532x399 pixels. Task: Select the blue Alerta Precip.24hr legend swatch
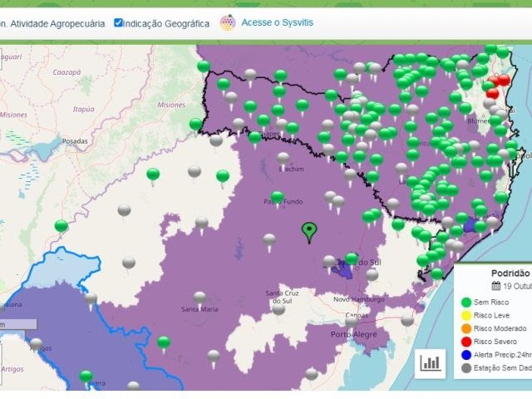click(465, 354)
